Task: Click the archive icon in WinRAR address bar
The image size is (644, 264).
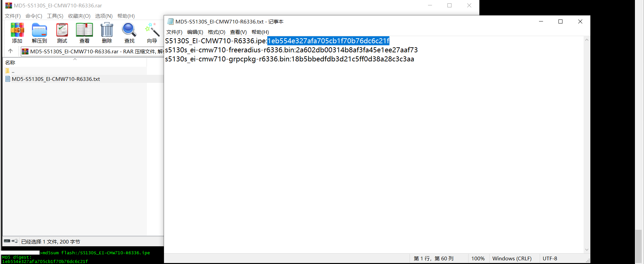Action: 25,51
